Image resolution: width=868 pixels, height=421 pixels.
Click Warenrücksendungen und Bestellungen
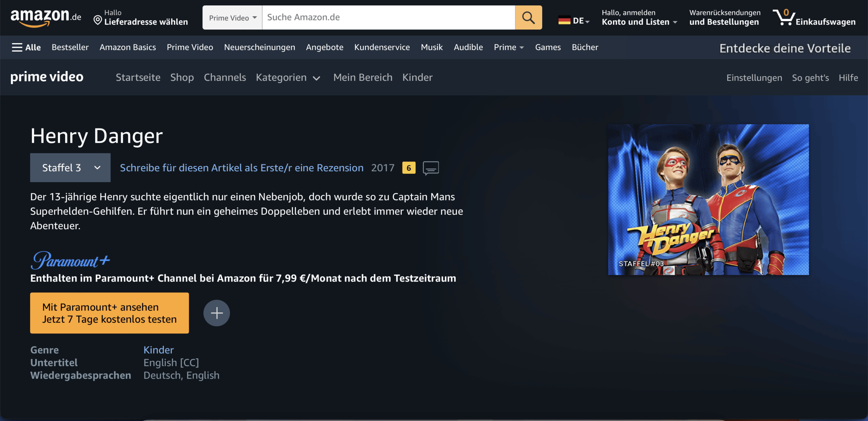point(725,18)
